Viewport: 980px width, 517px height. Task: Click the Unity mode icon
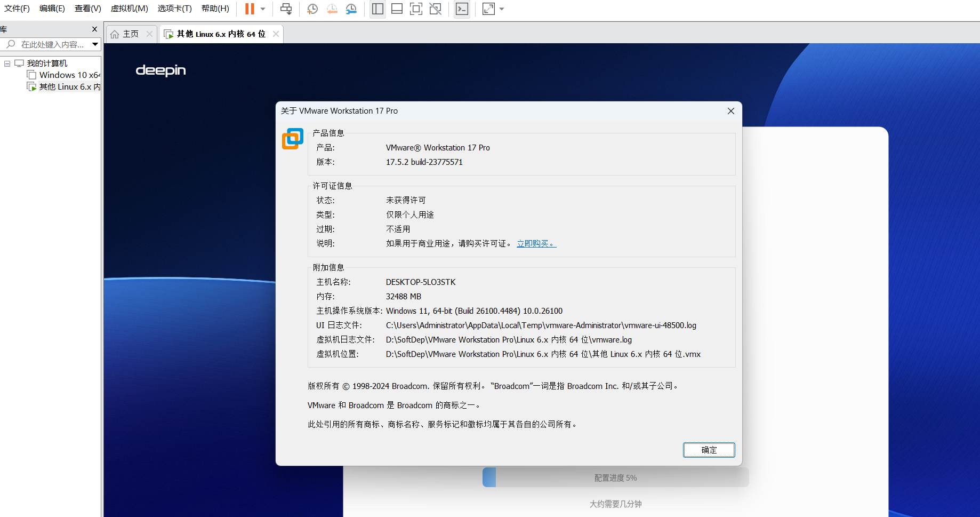[x=436, y=9]
